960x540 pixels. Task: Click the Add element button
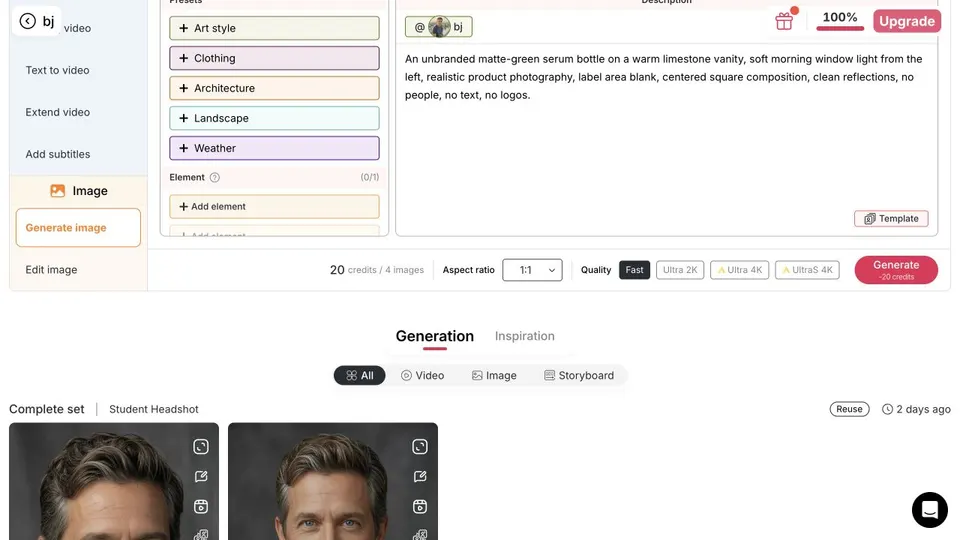pos(274,207)
